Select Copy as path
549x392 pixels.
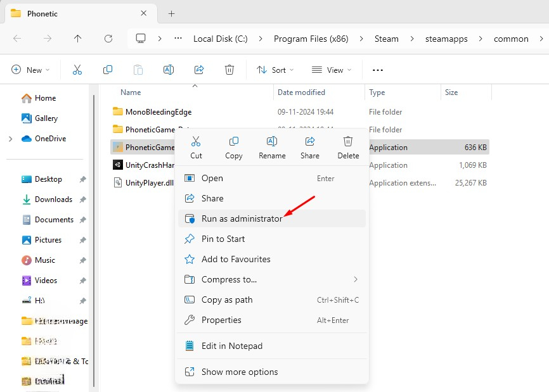tap(272, 300)
